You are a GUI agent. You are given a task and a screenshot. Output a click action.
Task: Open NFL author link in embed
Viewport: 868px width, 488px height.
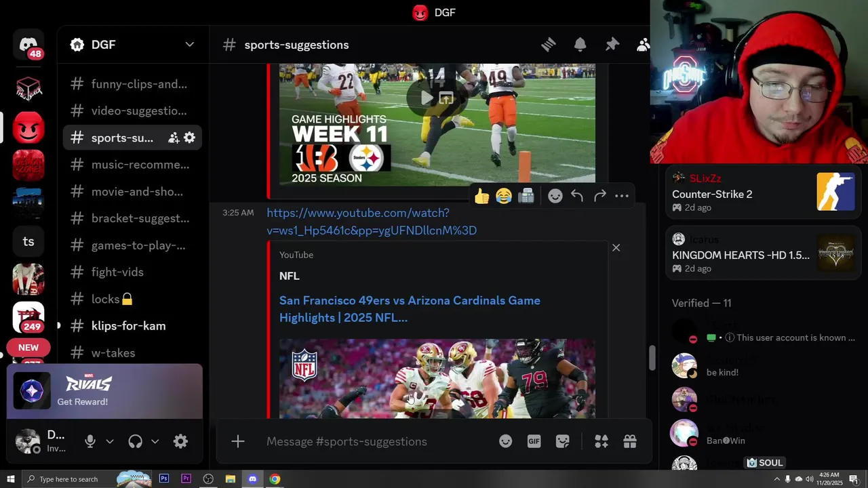click(290, 276)
